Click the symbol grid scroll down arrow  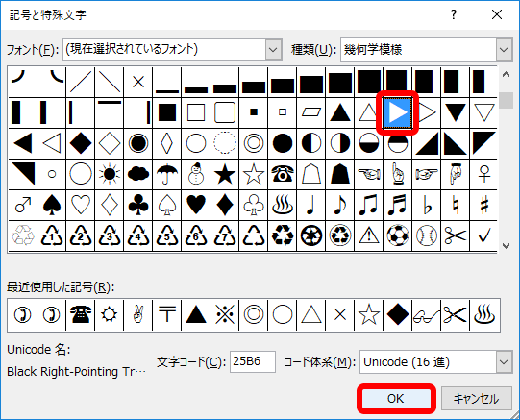click(506, 246)
